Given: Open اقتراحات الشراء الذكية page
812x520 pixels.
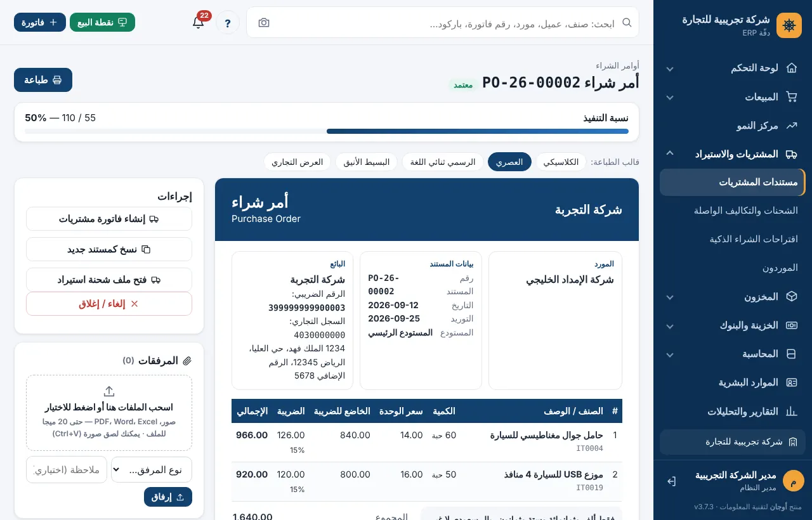Looking at the screenshot, I should [733, 239].
